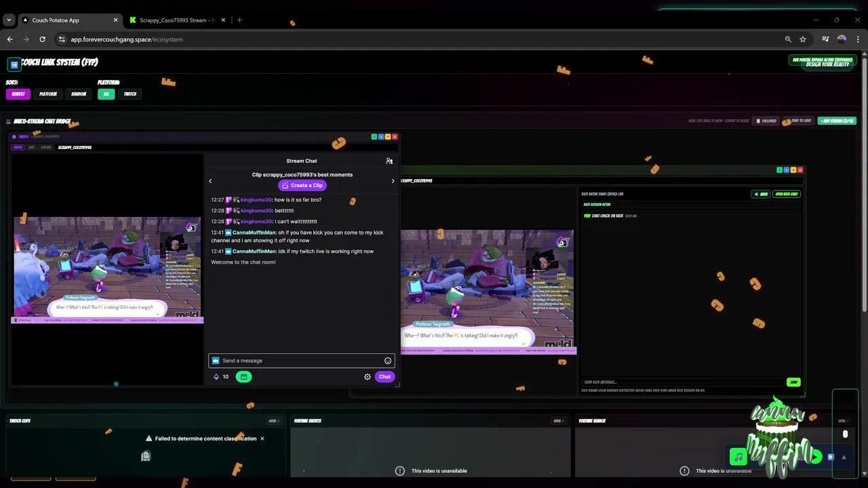Toggle the Followed filter button
This screenshot has width=868, height=488.
pos(766,121)
